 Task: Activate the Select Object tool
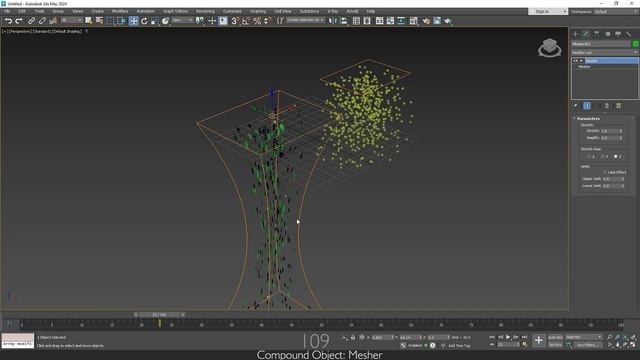click(89, 20)
